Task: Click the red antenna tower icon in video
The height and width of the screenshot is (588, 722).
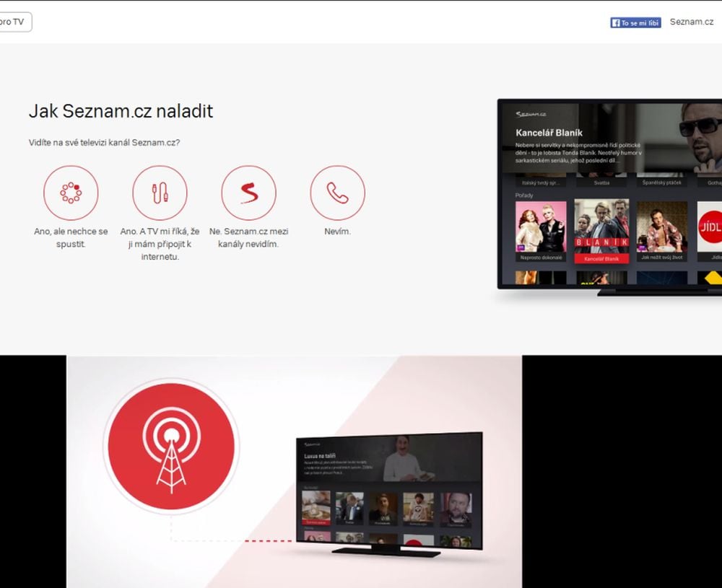Action: coord(171,447)
